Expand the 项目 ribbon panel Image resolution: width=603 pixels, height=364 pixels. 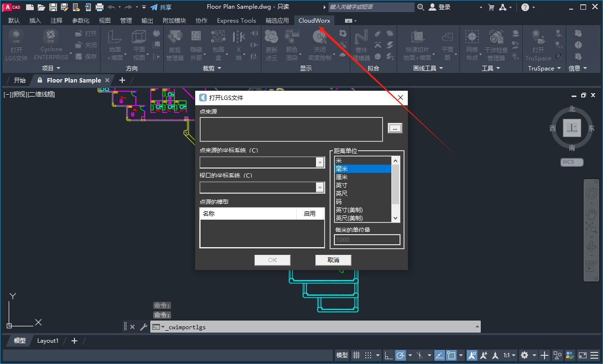51,68
